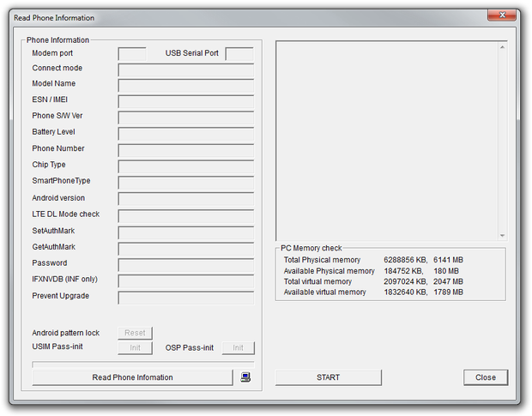Click the SmartPhoneType field
This screenshot has width=532, height=416.
coord(186,183)
